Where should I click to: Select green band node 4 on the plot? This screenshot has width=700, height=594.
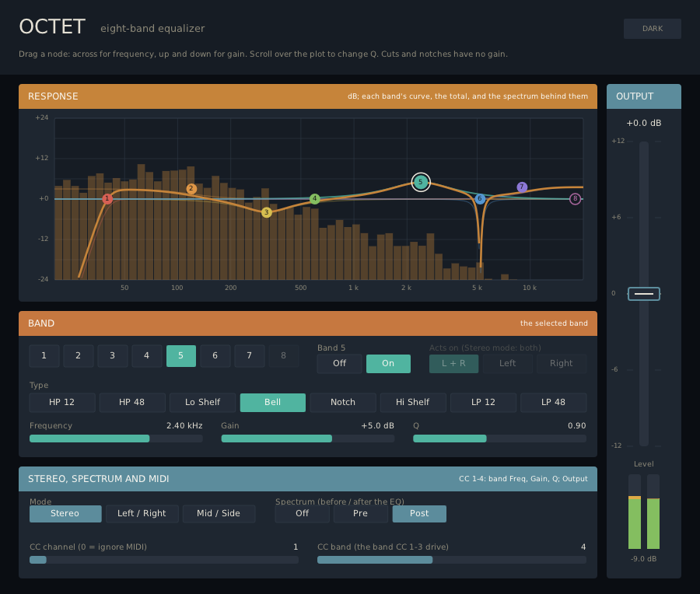point(315,198)
